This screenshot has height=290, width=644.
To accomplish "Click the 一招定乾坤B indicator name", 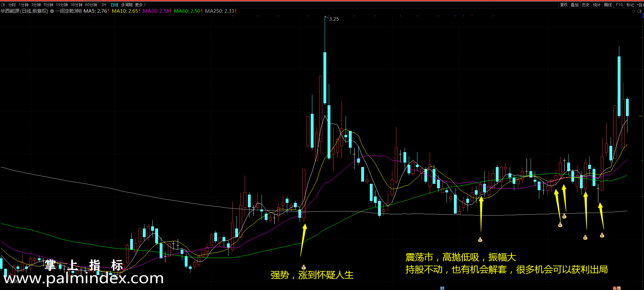I will (x=69, y=11).
